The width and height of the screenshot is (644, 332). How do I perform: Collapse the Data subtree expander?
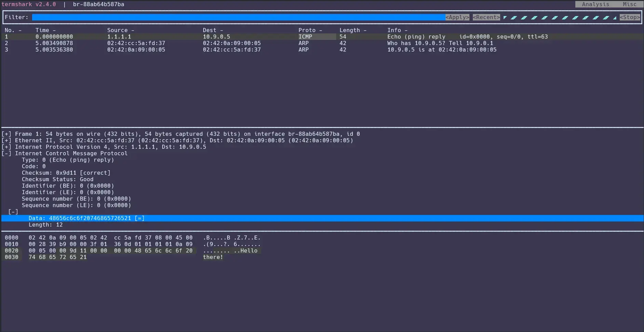click(13, 212)
